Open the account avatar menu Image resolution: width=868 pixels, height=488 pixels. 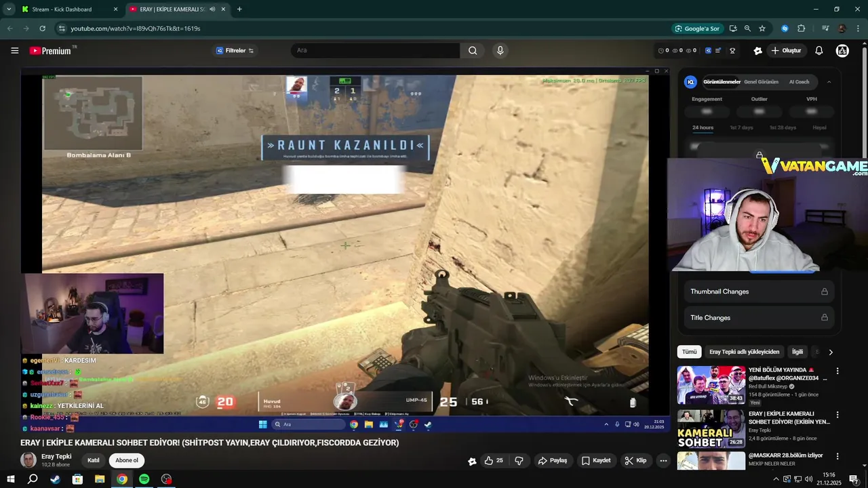click(842, 51)
